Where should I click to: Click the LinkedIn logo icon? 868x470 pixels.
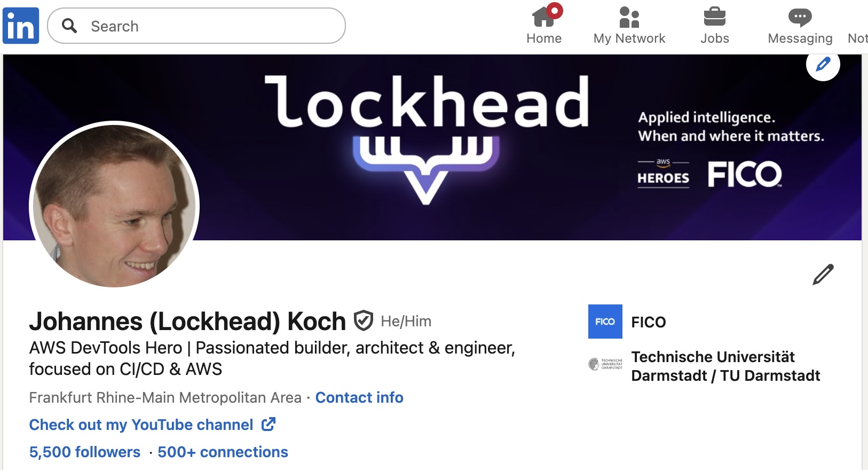[21, 26]
